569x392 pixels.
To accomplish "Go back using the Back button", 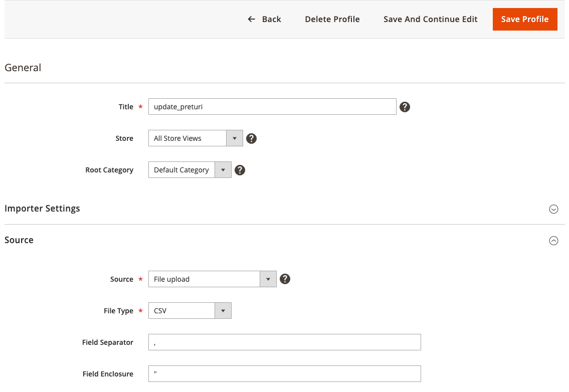I will pos(264,19).
